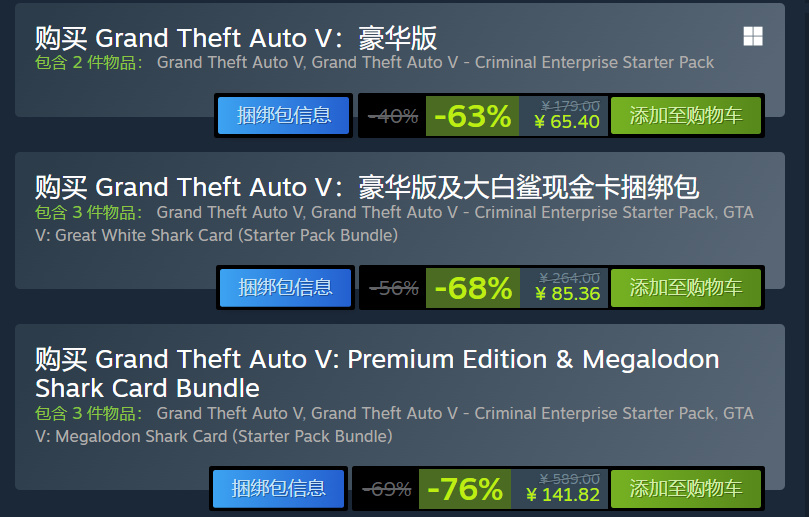Click the Megalodon Shark Card (Starter Pack Bundle) item text
The width and height of the screenshot is (809, 517).
click(x=224, y=436)
